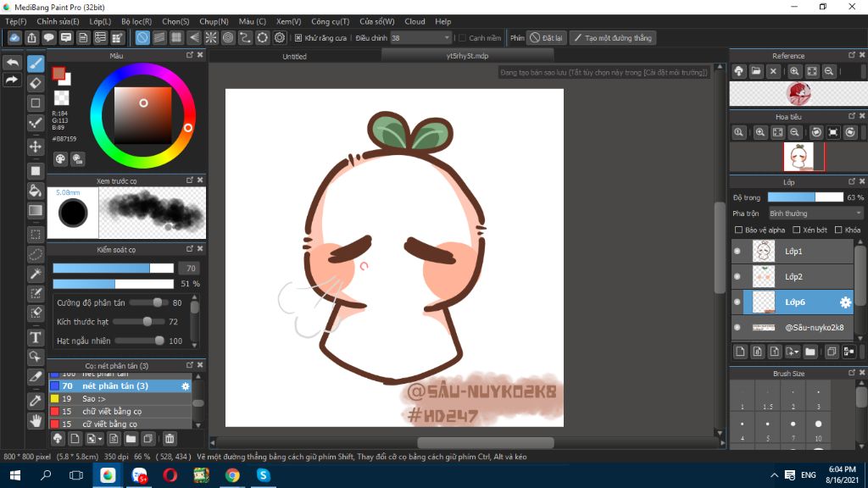Adjust the brush size slider showing 70
The image size is (868, 488).
click(x=113, y=269)
